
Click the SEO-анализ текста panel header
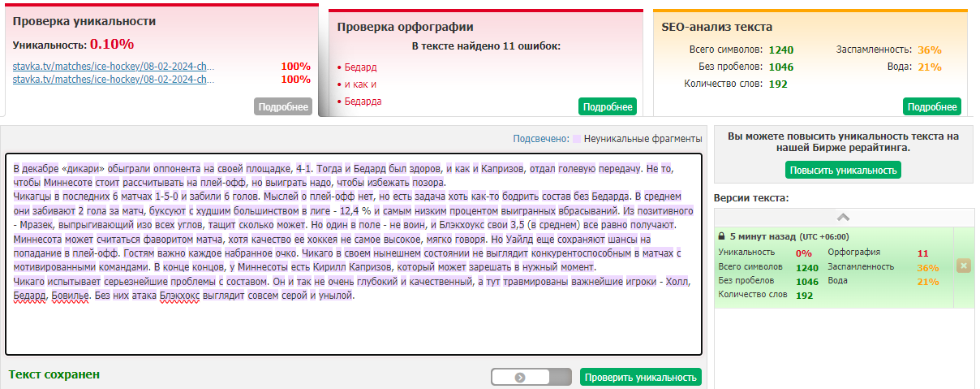717,27
